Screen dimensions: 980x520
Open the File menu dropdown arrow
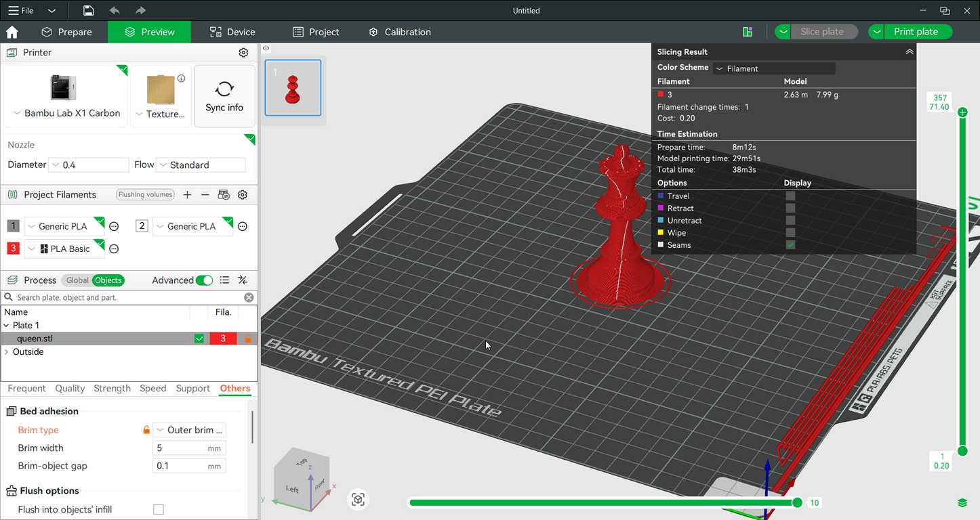52,11
